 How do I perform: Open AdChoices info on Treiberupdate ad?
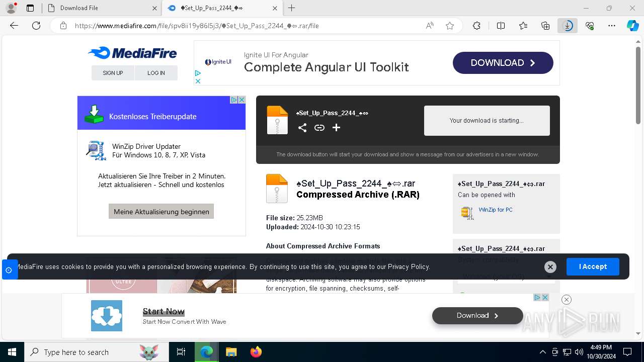(x=234, y=100)
